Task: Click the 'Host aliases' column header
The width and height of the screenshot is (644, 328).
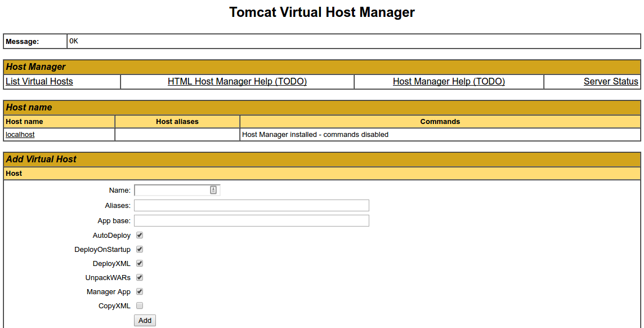Action: (x=177, y=122)
